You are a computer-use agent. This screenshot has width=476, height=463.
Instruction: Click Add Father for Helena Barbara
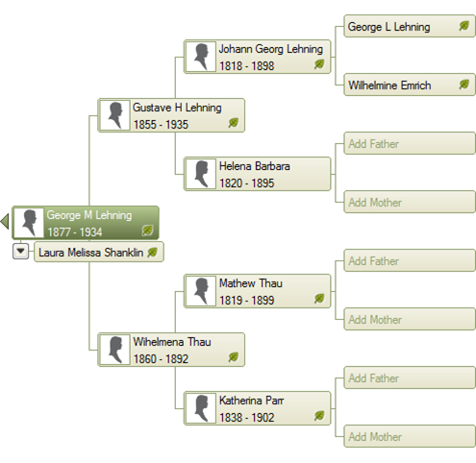[410, 143]
